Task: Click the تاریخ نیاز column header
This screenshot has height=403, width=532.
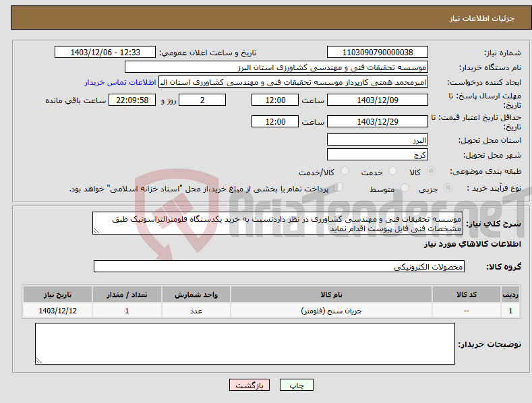Action: [58, 294]
